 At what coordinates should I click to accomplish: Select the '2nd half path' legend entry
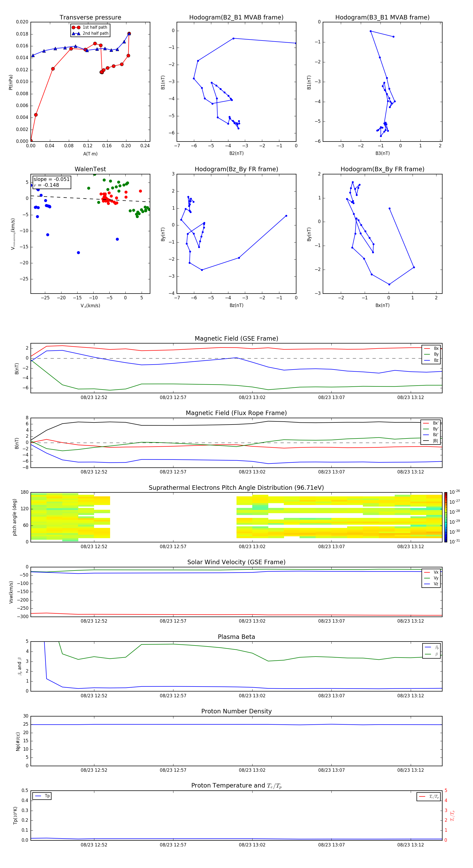(91, 33)
